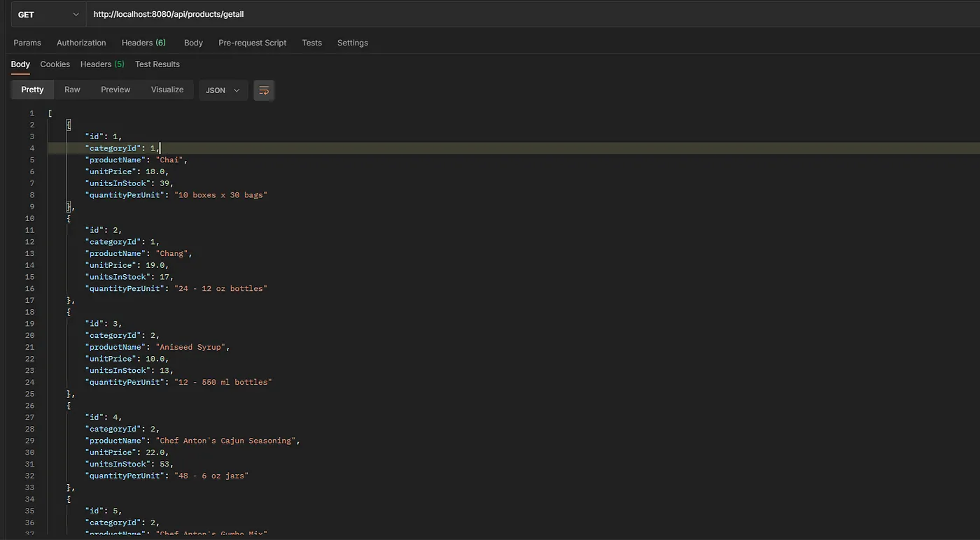Open the Params request tab

[27, 43]
